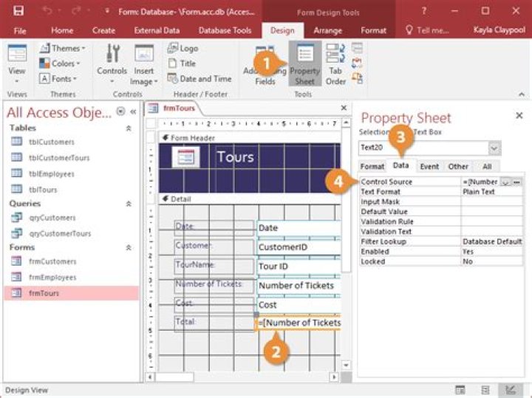This screenshot has width=532, height=398.
Task: Open the Themes gallery
Action: (x=62, y=49)
